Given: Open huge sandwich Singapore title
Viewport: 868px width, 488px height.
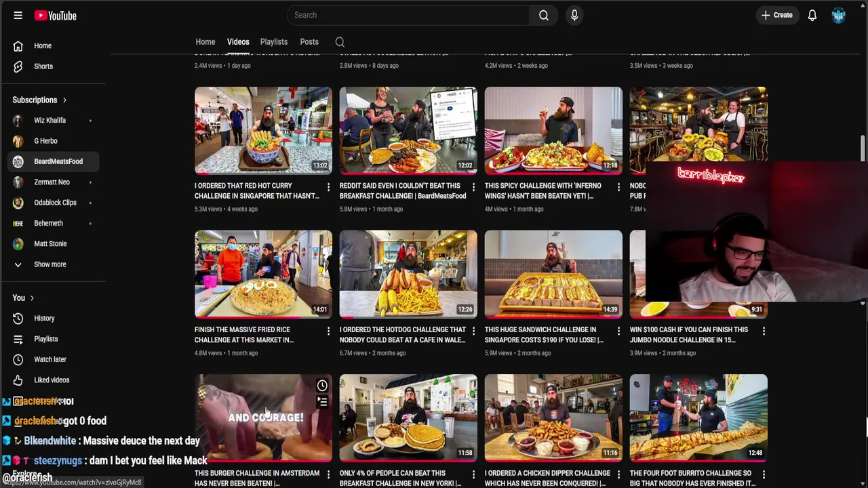Looking at the screenshot, I should click(x=544, y=335).
